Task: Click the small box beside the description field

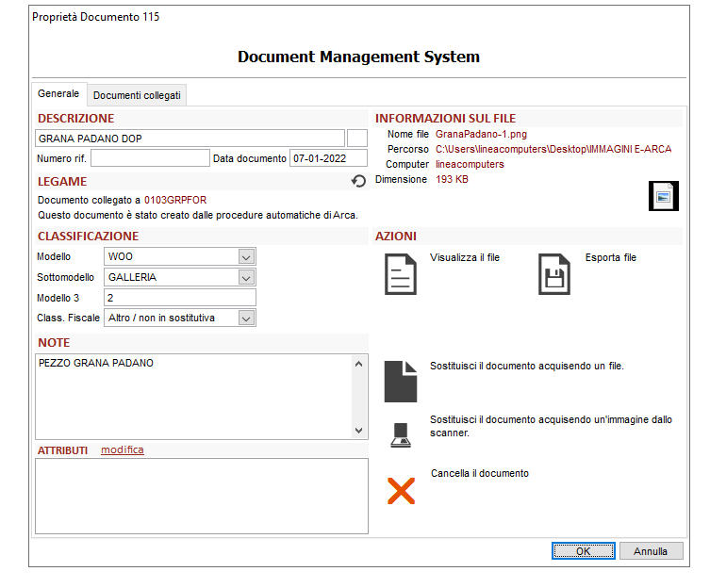Action: point(357,139)
